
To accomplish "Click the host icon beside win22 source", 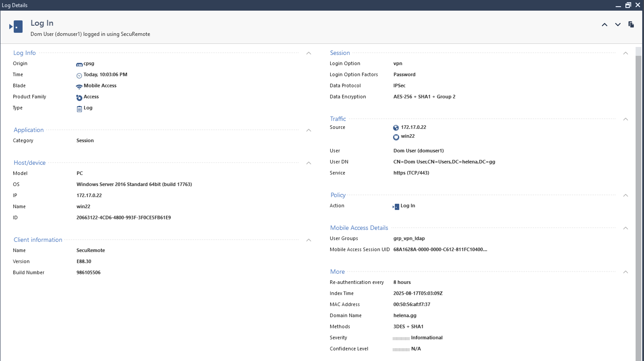I will coord(396,137).
